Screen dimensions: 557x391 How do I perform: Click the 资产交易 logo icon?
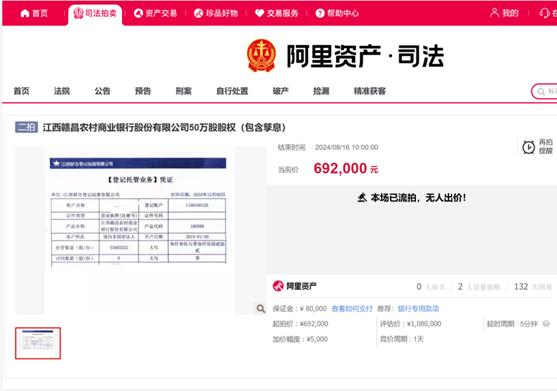[138, 13]
